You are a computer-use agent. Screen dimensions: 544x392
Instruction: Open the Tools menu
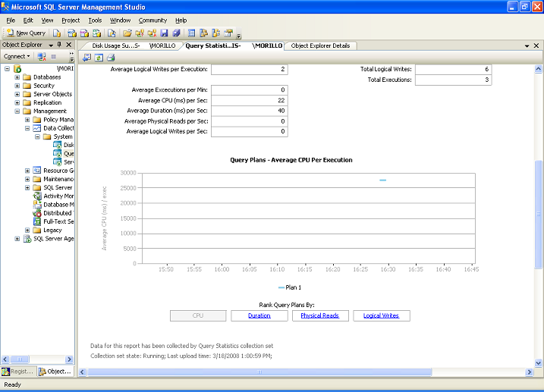tap(95, 20)
